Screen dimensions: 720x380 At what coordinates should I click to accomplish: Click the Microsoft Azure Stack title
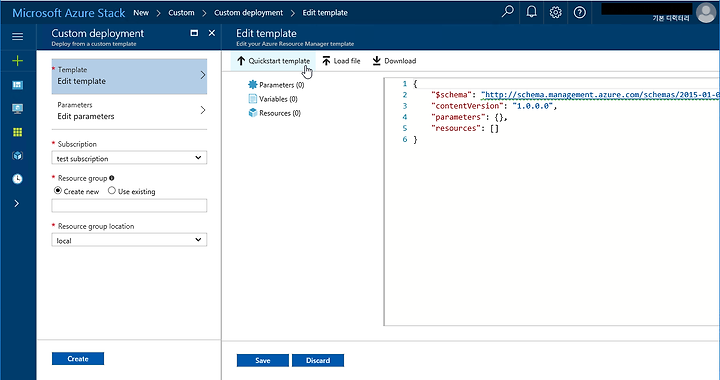click(x=68, y=13)
